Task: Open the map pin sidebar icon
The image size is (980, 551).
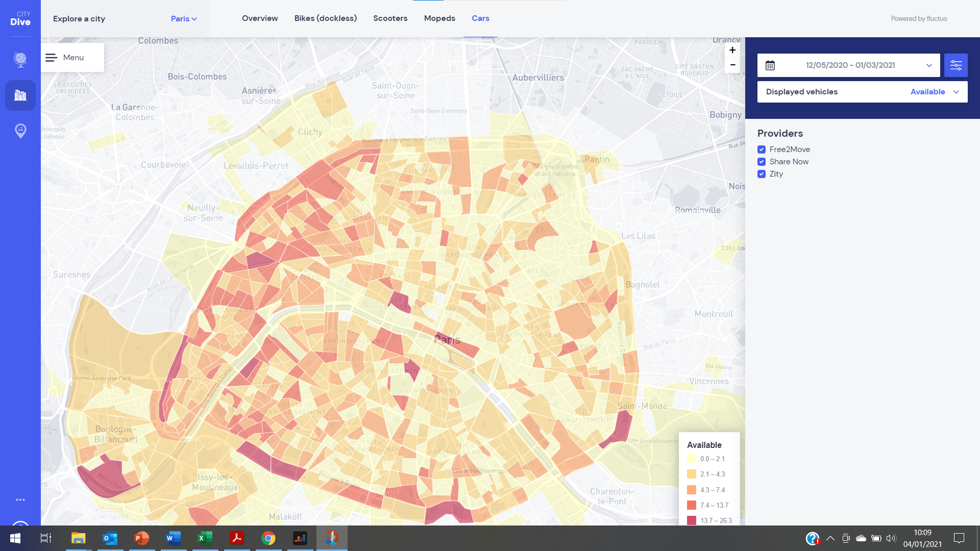Action: [x=20, y=131]
